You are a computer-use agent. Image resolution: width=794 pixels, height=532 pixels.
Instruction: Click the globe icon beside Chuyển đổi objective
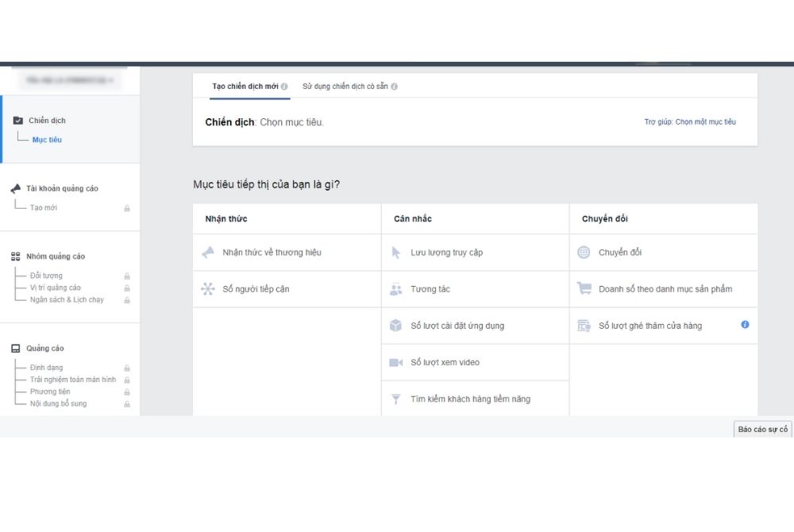pos(584,253)
